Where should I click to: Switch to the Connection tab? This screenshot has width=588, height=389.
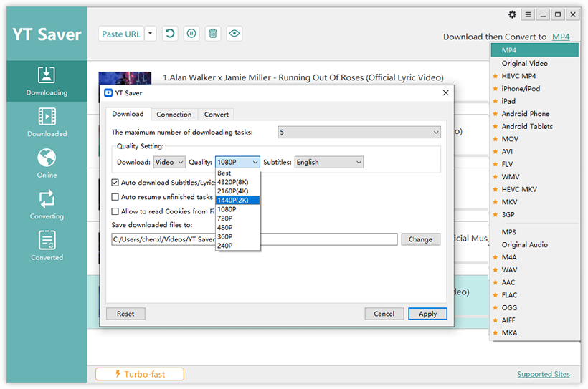(x=174, y=115)
